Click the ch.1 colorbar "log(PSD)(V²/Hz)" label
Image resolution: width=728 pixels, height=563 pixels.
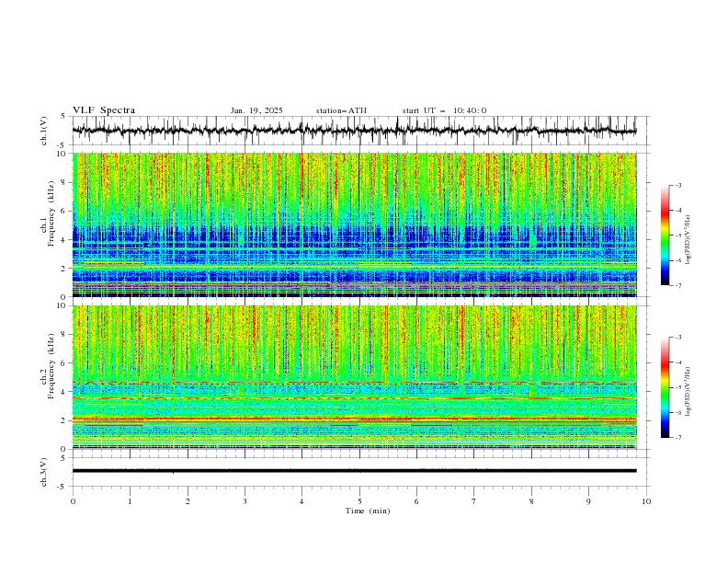tap(688, 240)
